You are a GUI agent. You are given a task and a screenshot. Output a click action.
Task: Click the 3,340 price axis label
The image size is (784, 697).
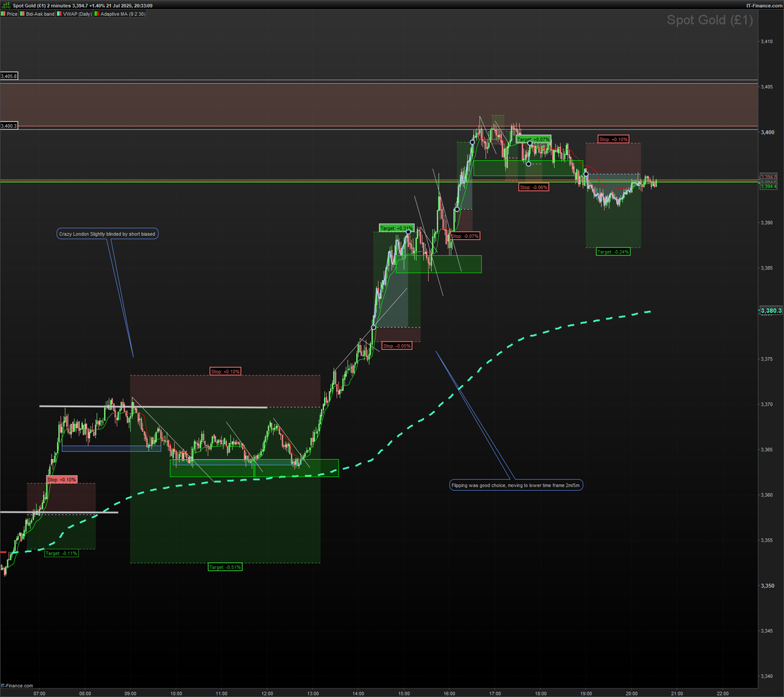(x=766, y=676)
